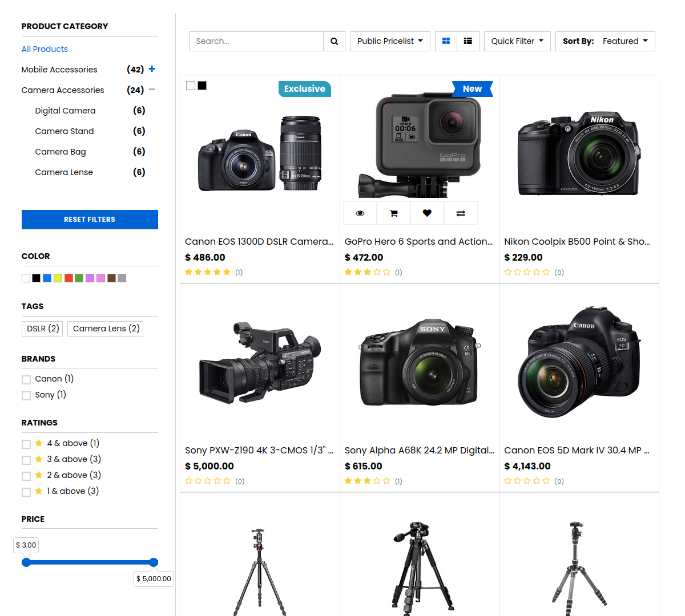685x616 pixels.
Task: Select black variant on Canon EOS 1300D card
Action: [x=202, y=86]
